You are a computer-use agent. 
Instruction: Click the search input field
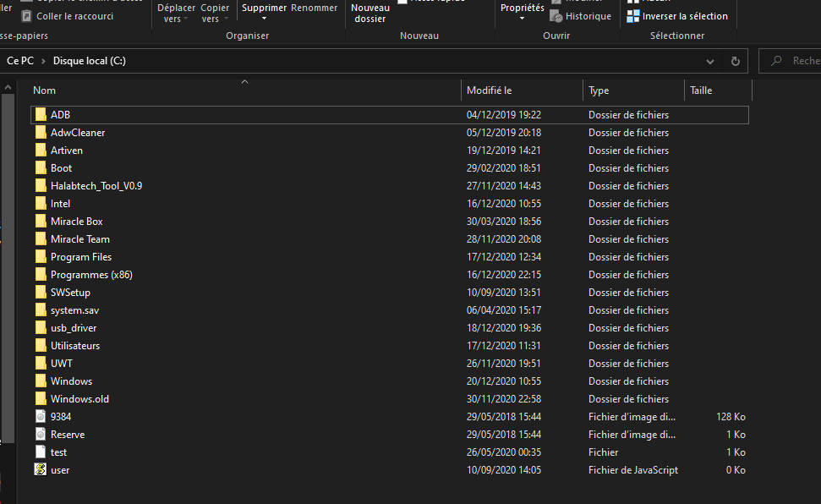(791, 61)
